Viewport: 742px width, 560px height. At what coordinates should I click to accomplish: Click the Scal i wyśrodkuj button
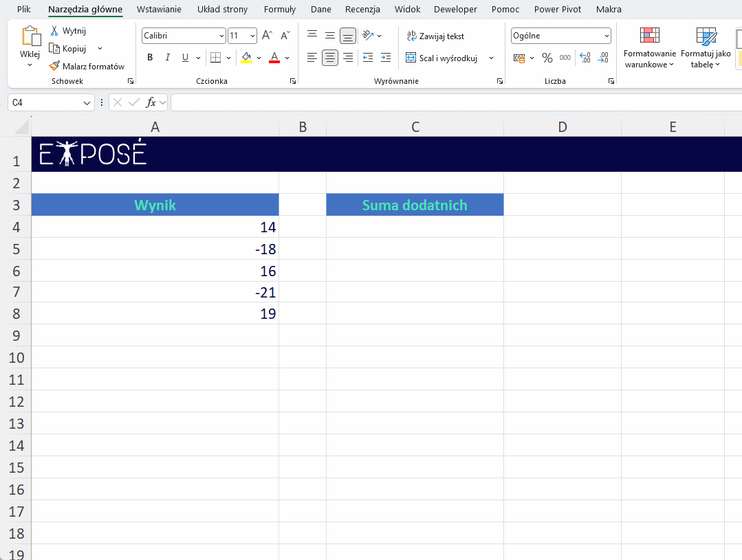point(442,58)
